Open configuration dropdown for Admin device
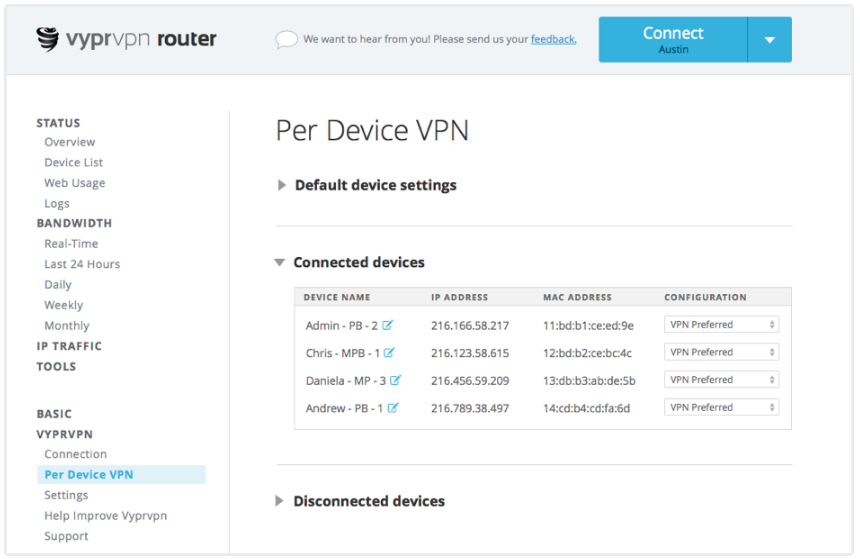Screen dimensions: 860x559 pos(721,325)
